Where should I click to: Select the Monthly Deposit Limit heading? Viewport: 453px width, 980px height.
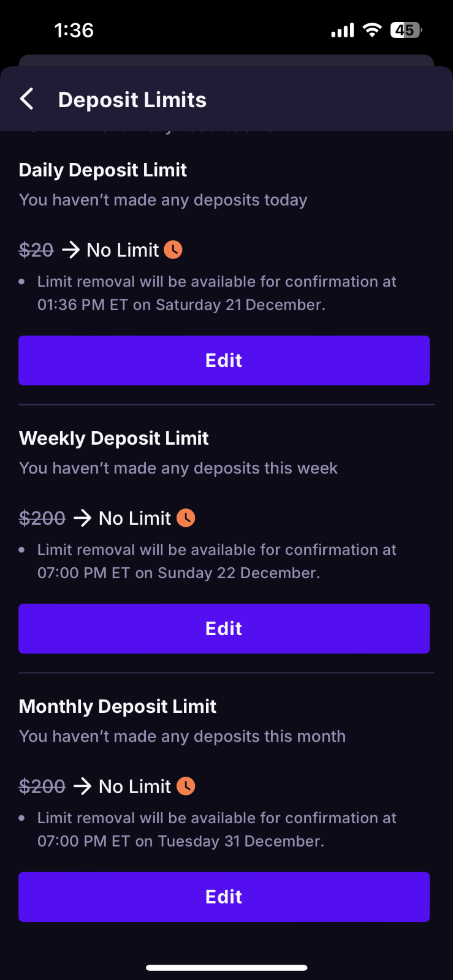click(118, 706)
